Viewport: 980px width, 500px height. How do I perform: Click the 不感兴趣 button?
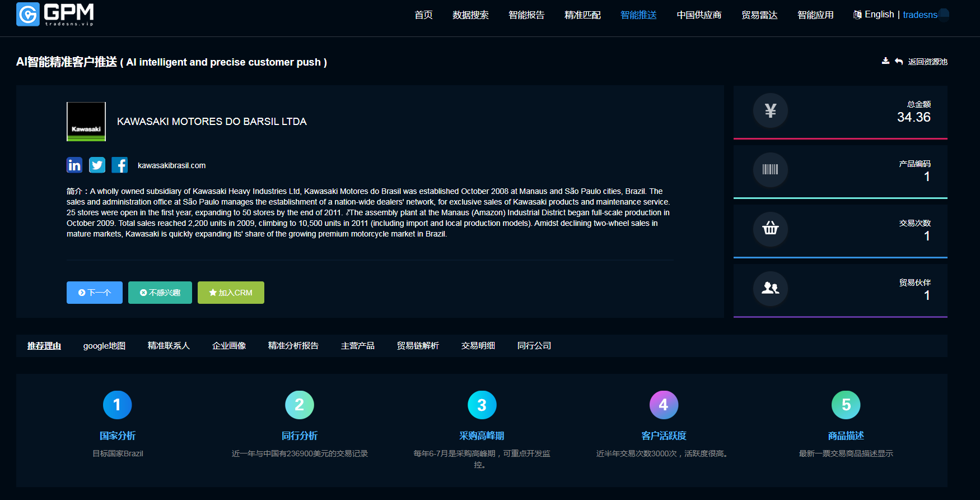[x=160, y=293]
